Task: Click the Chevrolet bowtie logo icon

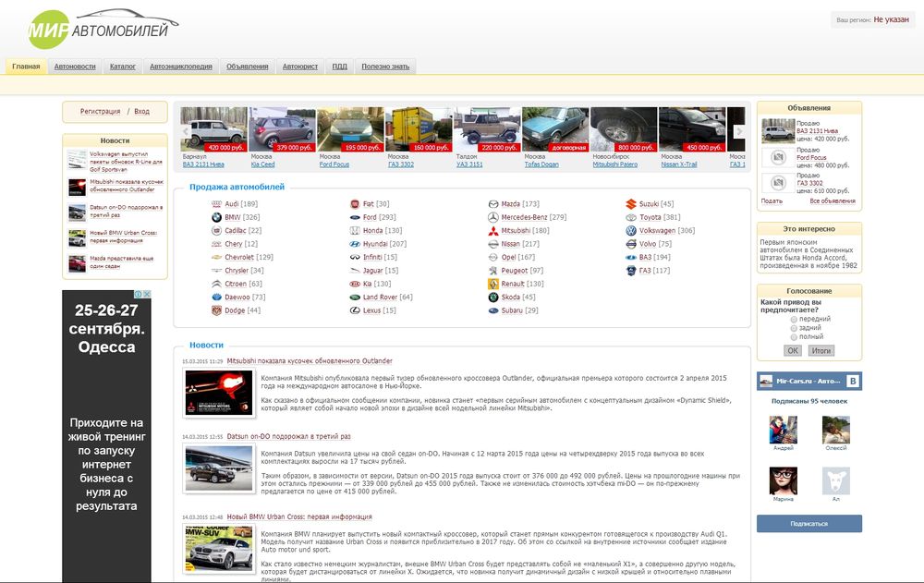Action: click(216, 257)
